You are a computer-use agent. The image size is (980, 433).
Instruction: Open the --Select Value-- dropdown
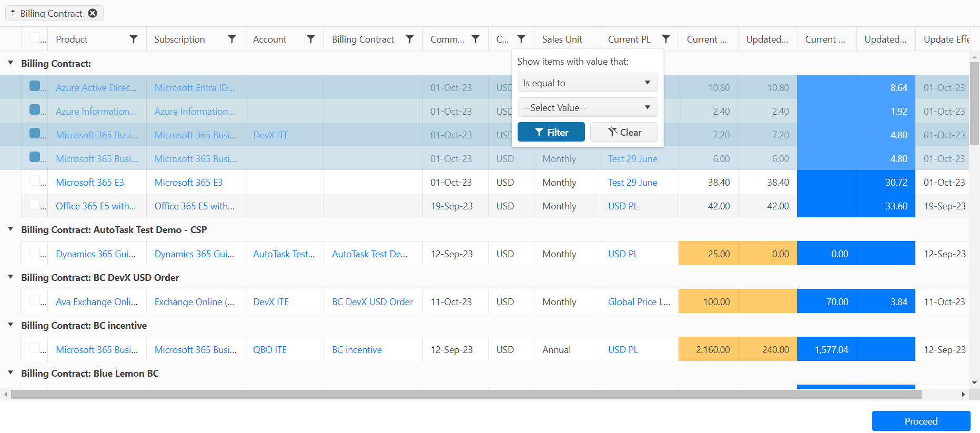pyautogui.click(x=588, y=107)
